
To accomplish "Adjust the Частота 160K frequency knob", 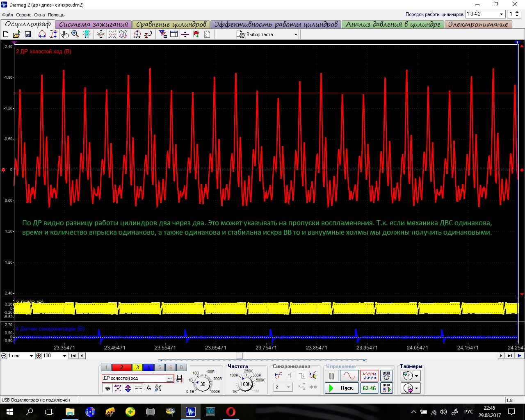I will click(x=245, y=384).
